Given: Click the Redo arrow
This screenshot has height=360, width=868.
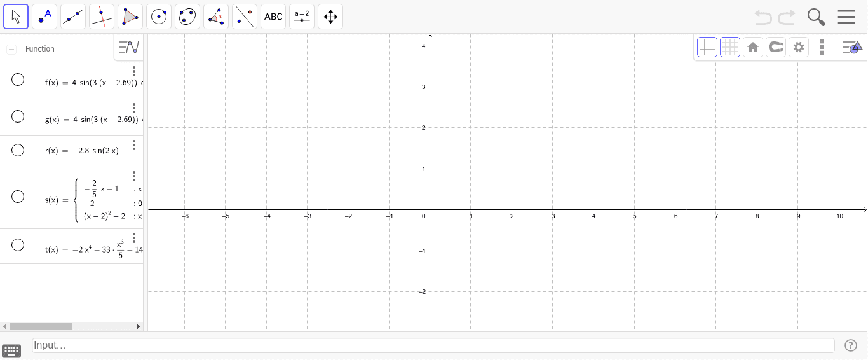Looking at the screenshot, I should (x=787, y=17).
